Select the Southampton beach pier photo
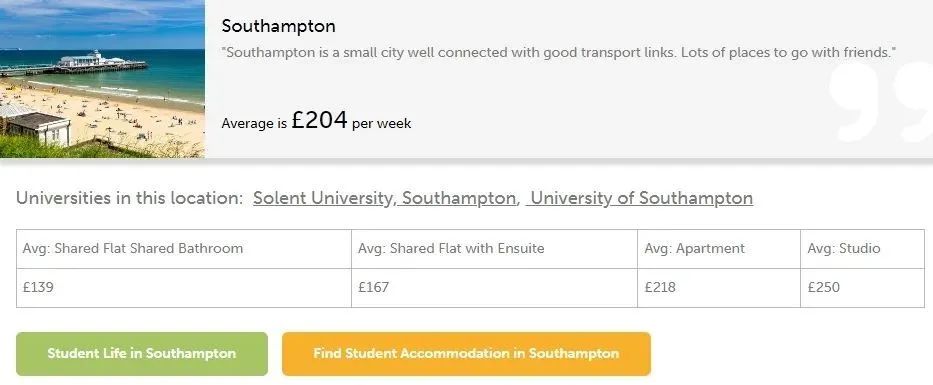The width and height of the screenshot is (933, 385). [x=102, y=79]
